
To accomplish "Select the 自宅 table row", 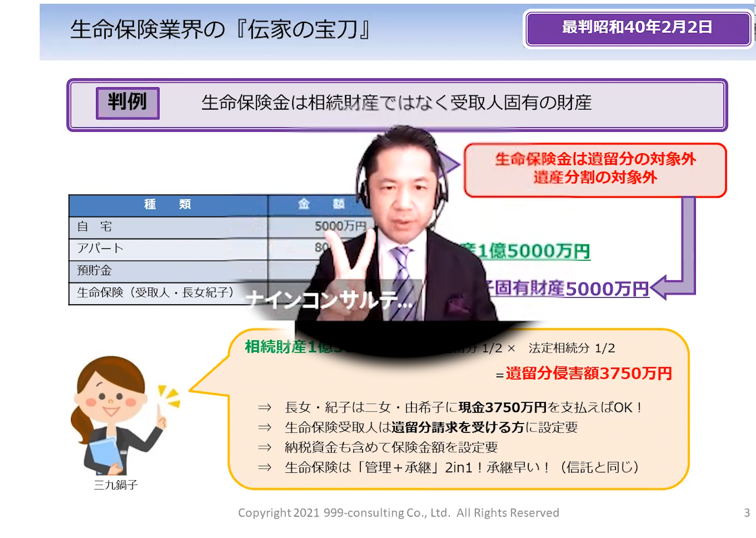I will pos(168,227).
